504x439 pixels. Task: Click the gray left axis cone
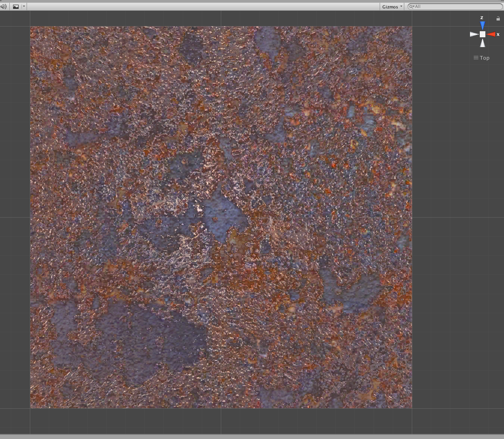pos(474,34)
